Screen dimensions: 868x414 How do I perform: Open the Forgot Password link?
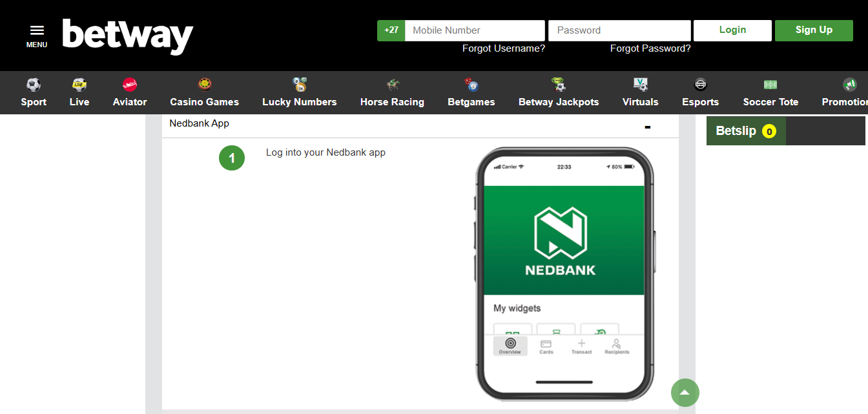tap(650, 48)
